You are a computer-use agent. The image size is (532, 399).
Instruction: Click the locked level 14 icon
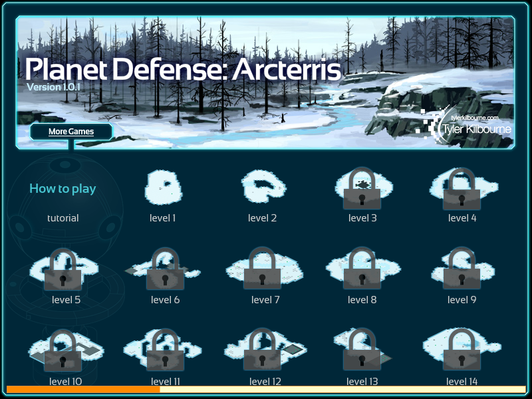(x=462, y=350)
